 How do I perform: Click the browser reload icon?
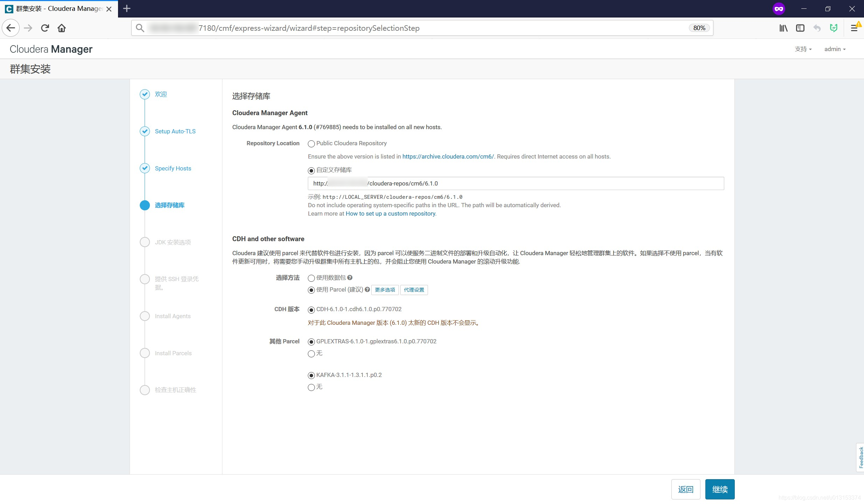pos(45,28)
